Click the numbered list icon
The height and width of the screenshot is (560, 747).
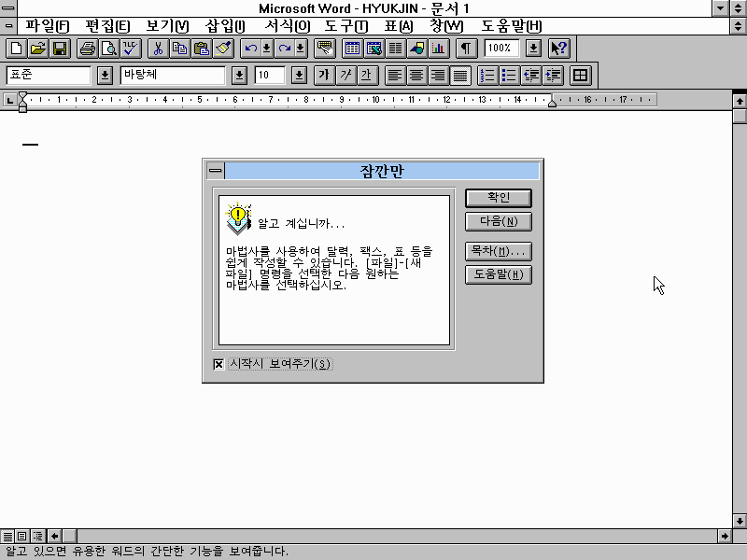tap(487, 76)
